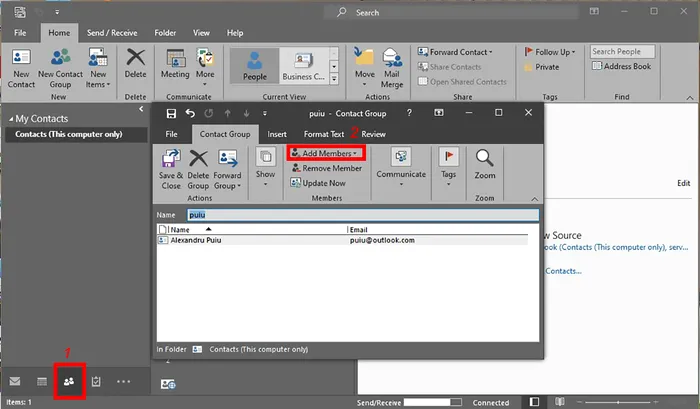Click Save & Close
The width and height of the screenshot is (700, 409).
coord(171,170)
